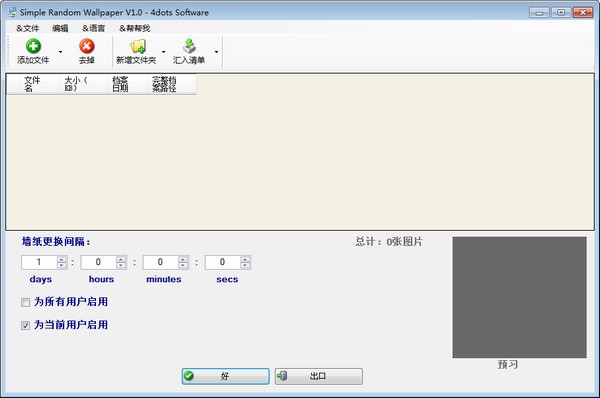
Task: Click the gray wallpaper preview area
Action: coord(519,297)
